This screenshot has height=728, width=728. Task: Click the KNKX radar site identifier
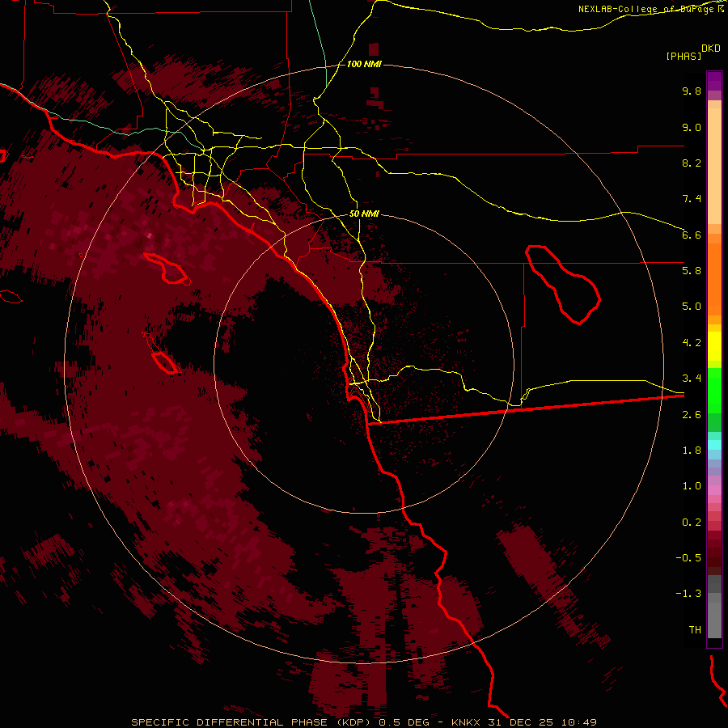click(x=467, y=722)
